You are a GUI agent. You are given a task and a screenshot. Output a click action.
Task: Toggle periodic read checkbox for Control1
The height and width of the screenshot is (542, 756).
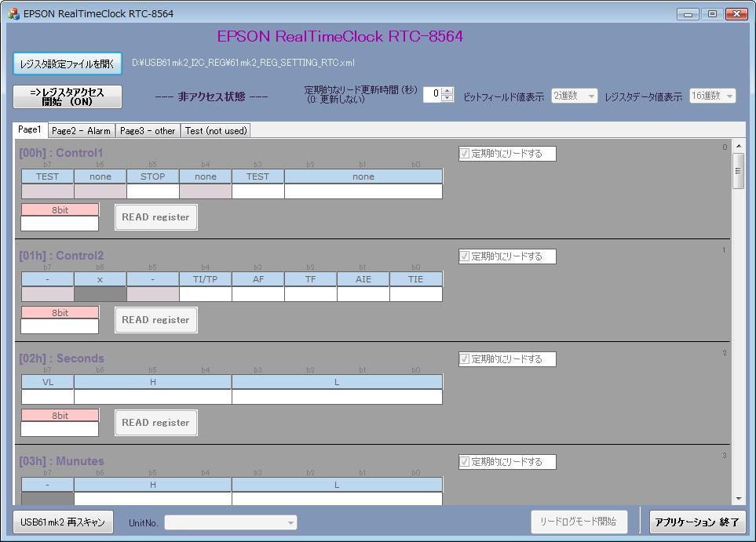(x=464, y=154)
